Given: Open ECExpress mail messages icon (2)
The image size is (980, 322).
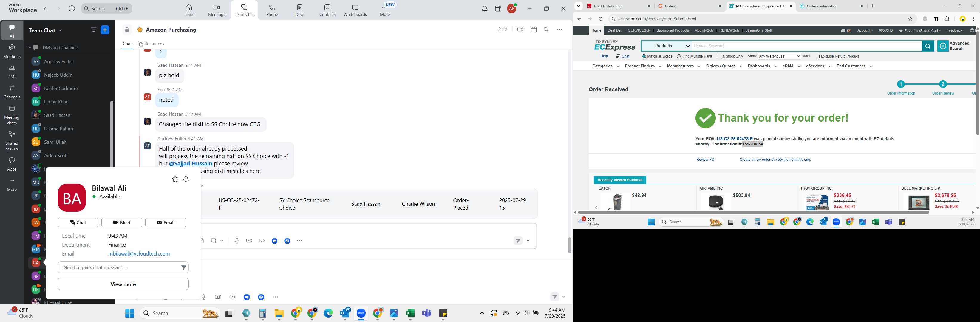Looking at the screenshot, I should pyautogui.click(x=846, y=30).
